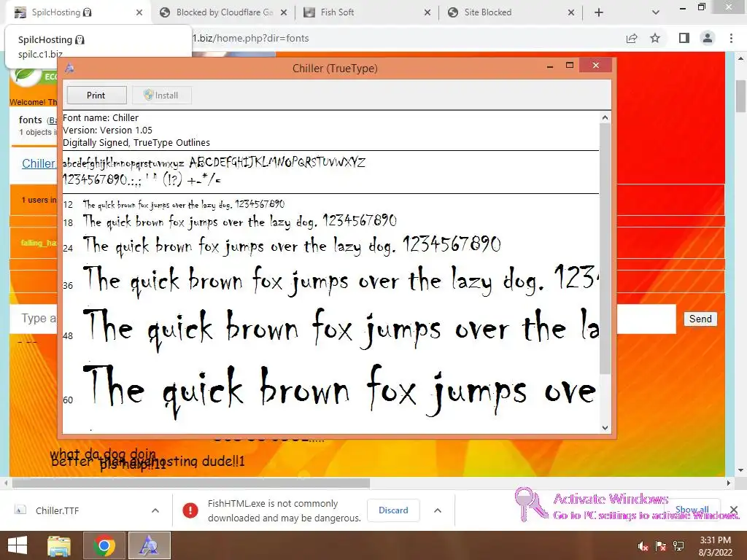Click the share page icon in address bar
The image size is (747, 560).
coord(632,38)
